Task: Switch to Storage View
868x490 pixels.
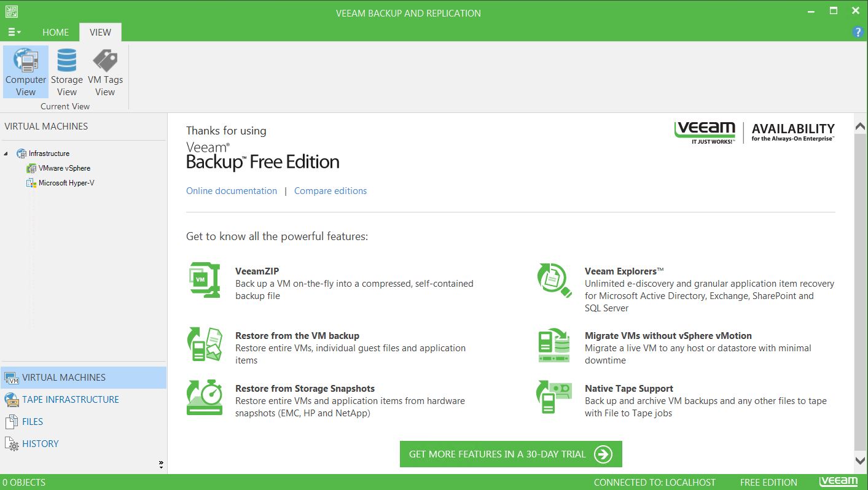Action: (67, 72)
